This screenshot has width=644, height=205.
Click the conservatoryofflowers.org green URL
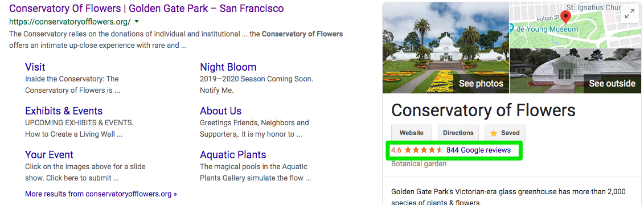click(70, 22)
